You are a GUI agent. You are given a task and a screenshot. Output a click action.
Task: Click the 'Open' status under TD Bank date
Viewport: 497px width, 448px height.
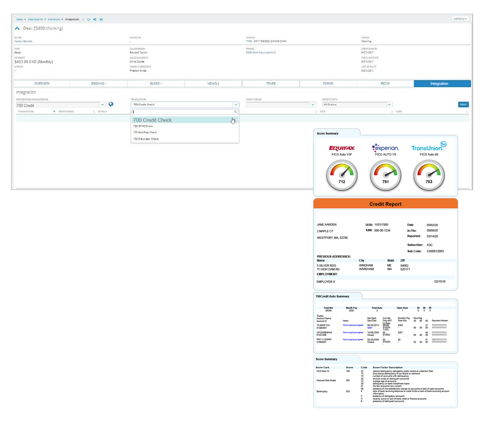coord(370,328)
